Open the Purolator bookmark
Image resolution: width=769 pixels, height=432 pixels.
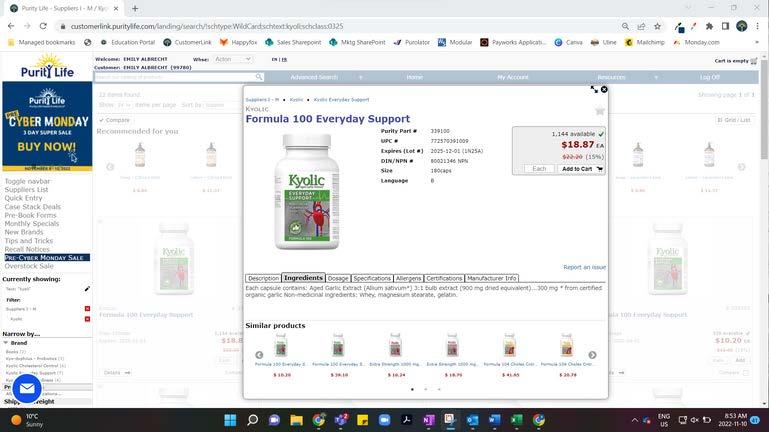coord(411,42)
